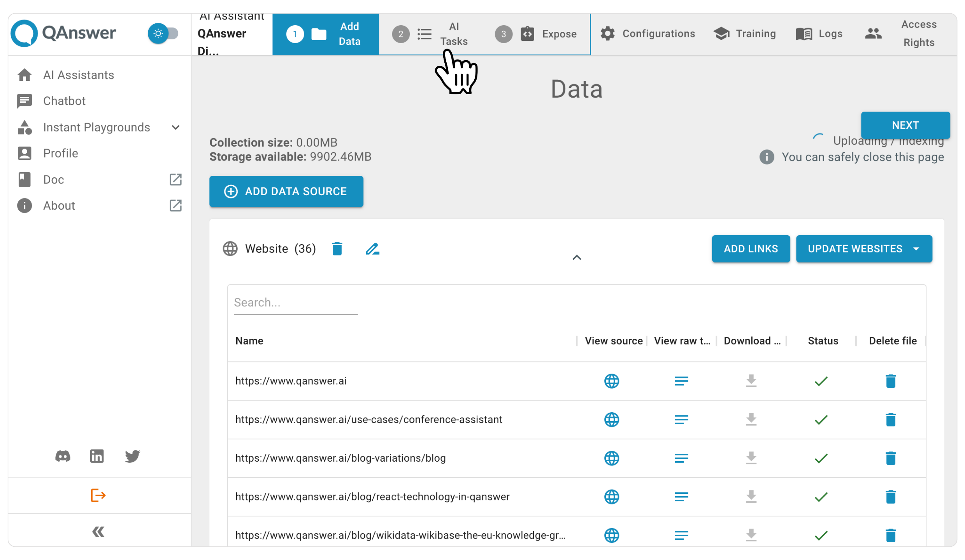
Task: Click the View source column header
Action: coord(613,341)
